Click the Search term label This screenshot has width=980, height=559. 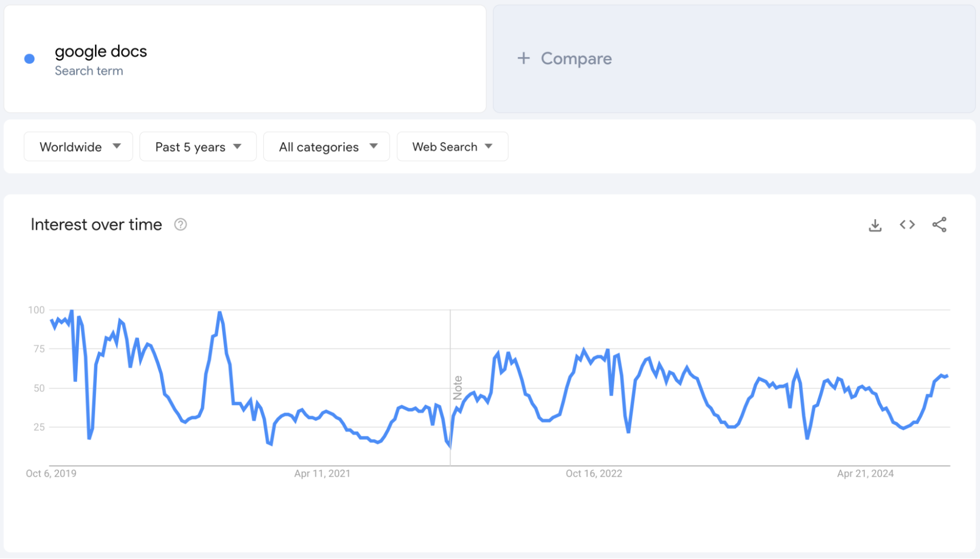[89, 71]
